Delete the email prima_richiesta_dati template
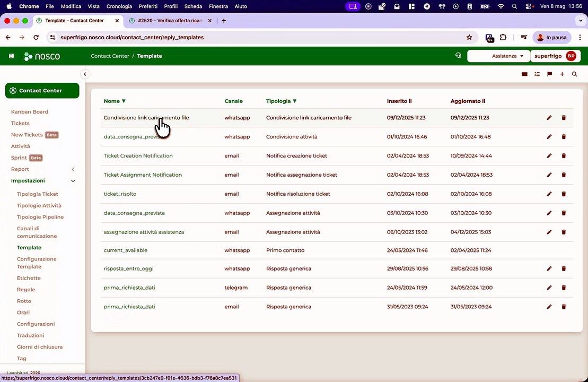This screenshot has width=588, height=382. tap(564, 307)
